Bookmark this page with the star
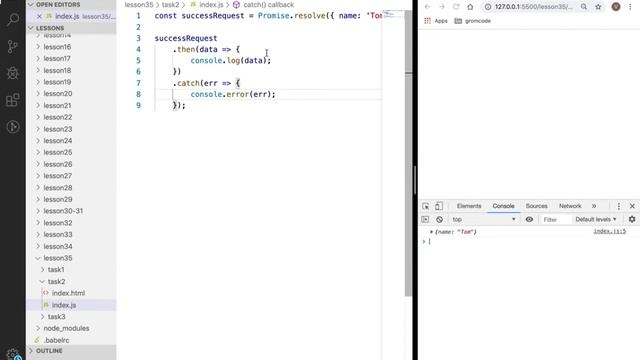Image resolution: width=640 pixels, height=360 pixels. [x=598, y=7]
